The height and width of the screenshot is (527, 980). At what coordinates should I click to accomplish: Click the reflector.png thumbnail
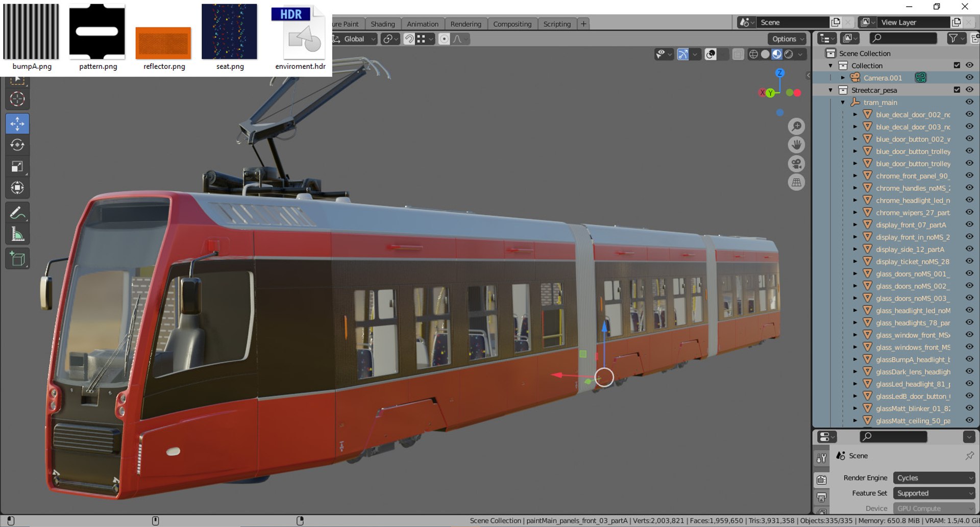163,43
